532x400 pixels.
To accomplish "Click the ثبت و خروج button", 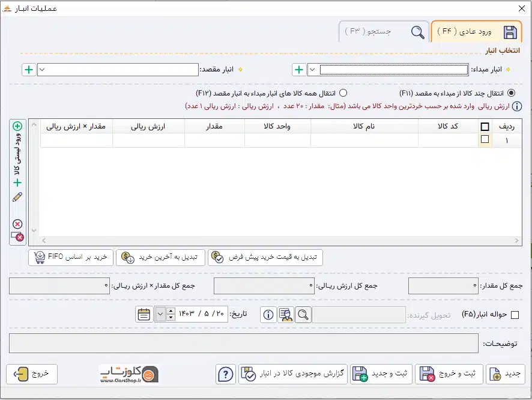I will [449, 374].
